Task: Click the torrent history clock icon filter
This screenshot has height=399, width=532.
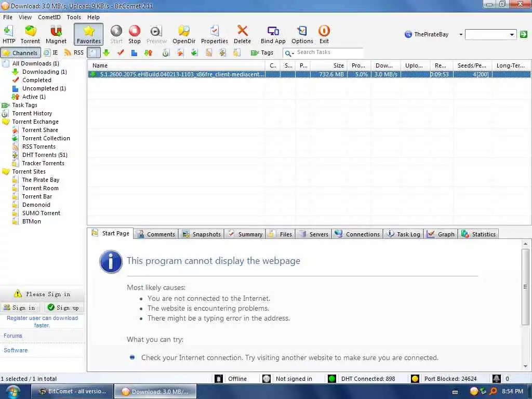Action: click(x=166, y=52)
